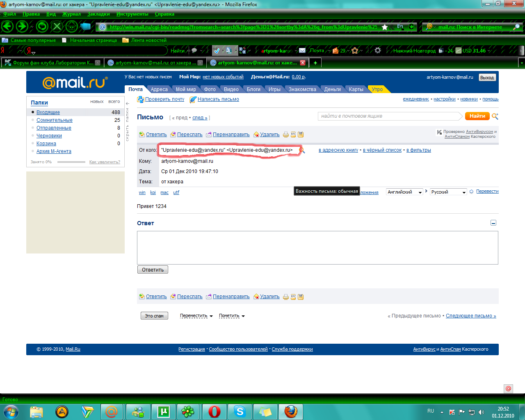Click the Ответить reply button under the form

[153, 269]
